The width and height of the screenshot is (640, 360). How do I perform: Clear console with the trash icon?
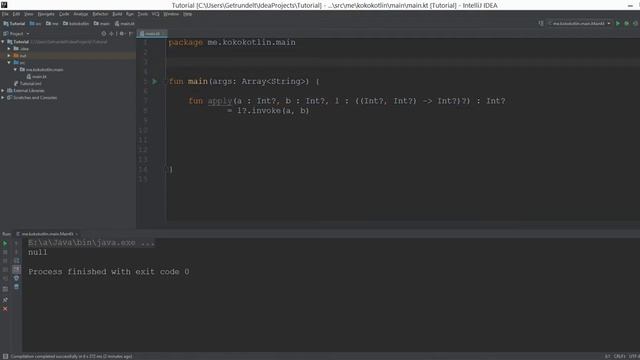click(x=16, y=287)
